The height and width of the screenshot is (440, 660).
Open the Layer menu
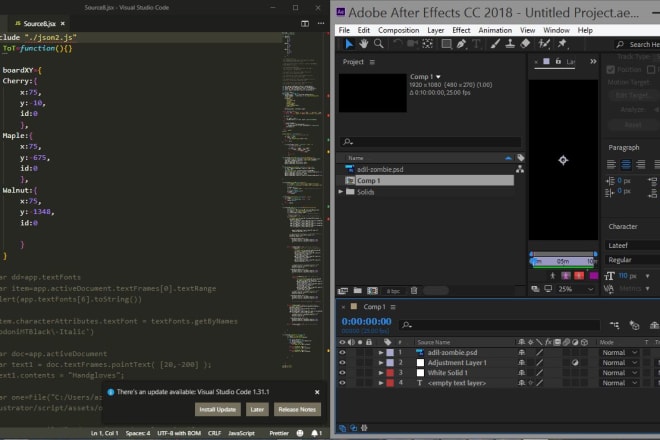436,30
